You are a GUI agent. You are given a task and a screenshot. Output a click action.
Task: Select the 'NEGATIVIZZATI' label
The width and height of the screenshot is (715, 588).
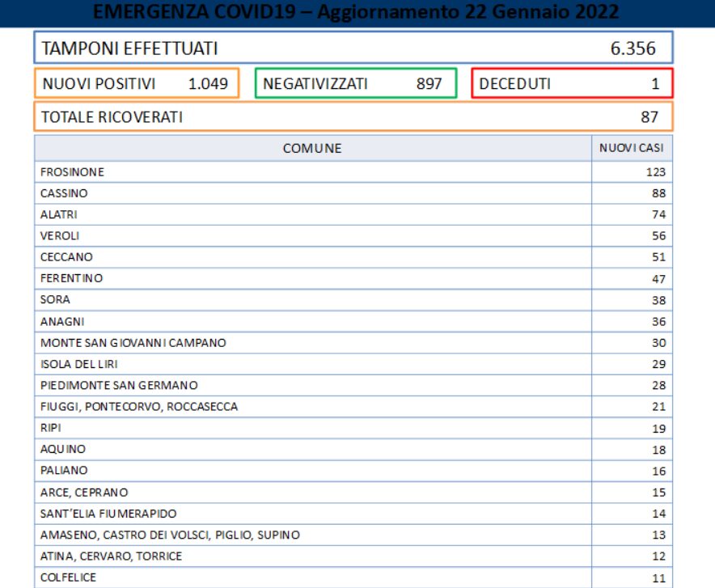(x=315, y=84)
